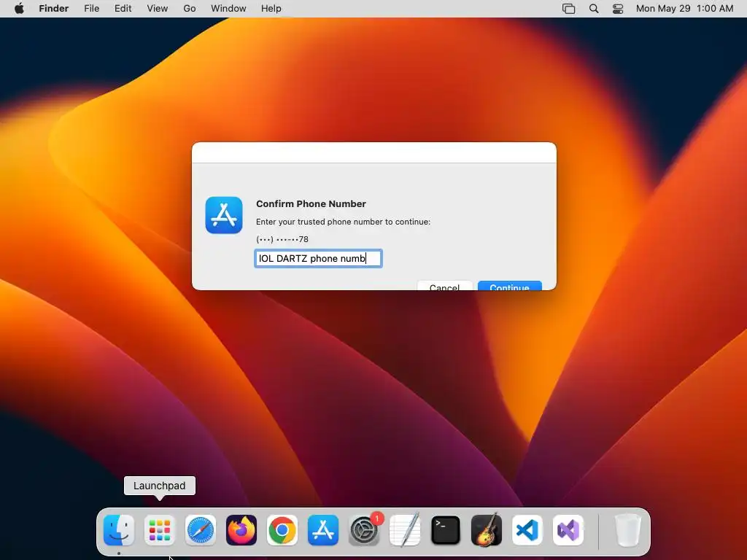Click the phone number input field
The image size is (747, 560).
(318, 259)
